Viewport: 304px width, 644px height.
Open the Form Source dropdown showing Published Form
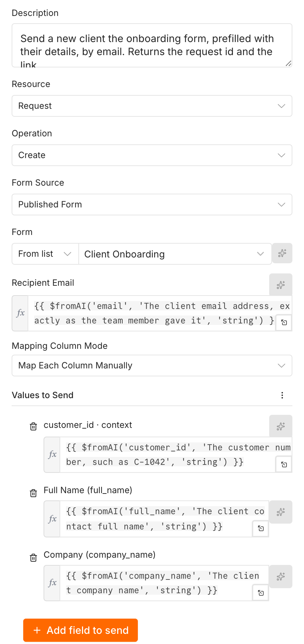(152, 205)
